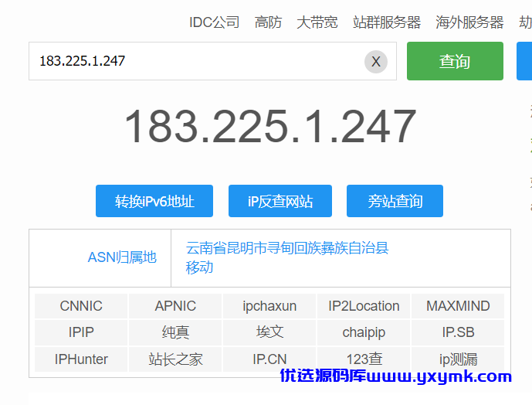Select the CNNIC data source
Image resolution: width=532 pixels, height=405 pixels.
click(81, 306)
